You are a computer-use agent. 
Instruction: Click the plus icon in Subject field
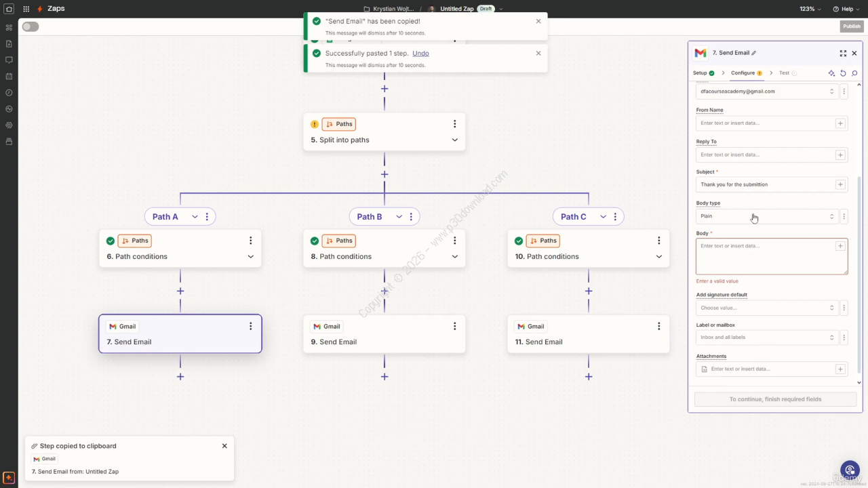click(x=840, y=184)
